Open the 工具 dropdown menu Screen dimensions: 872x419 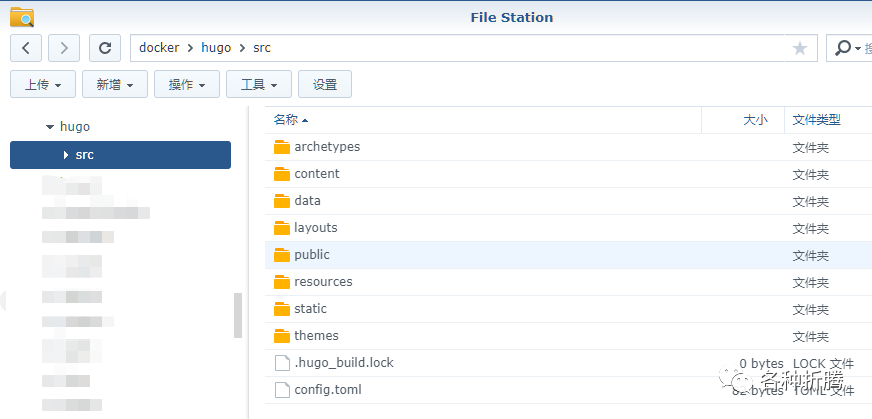click(x=259, y=85)
